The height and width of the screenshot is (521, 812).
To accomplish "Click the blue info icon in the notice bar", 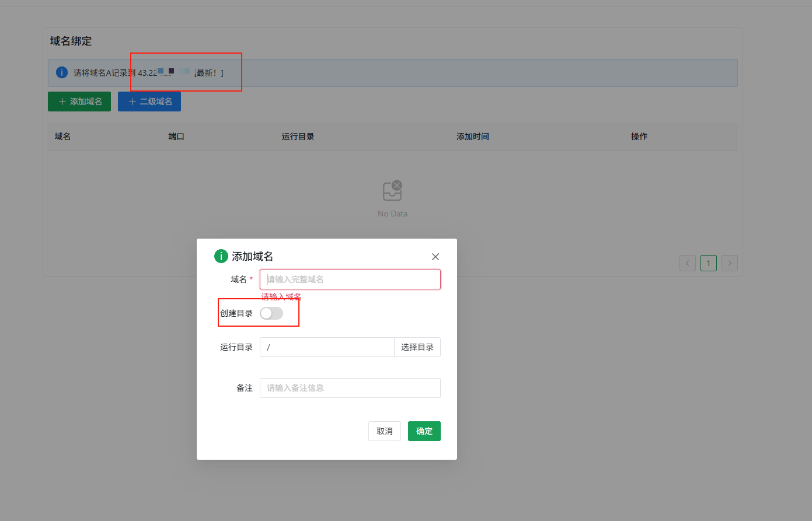I will pos(62,72).
